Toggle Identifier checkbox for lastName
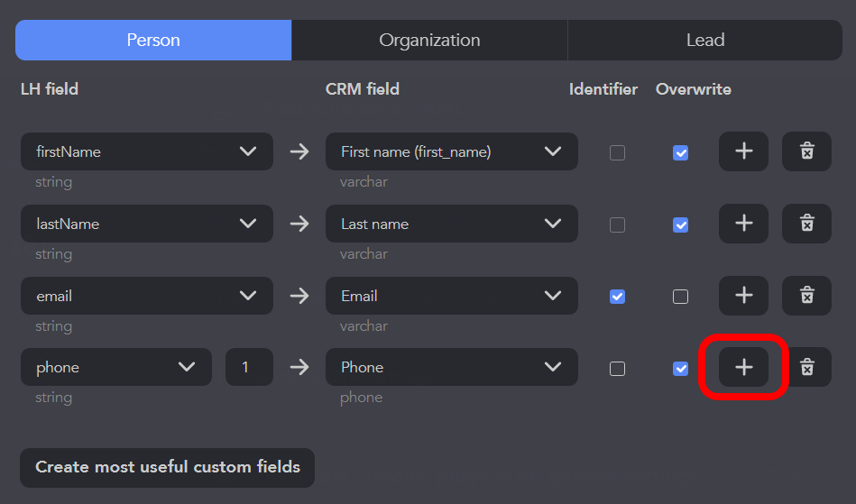Screen dimensions: 856x504 pyautogui.click(x=618, y=225)
